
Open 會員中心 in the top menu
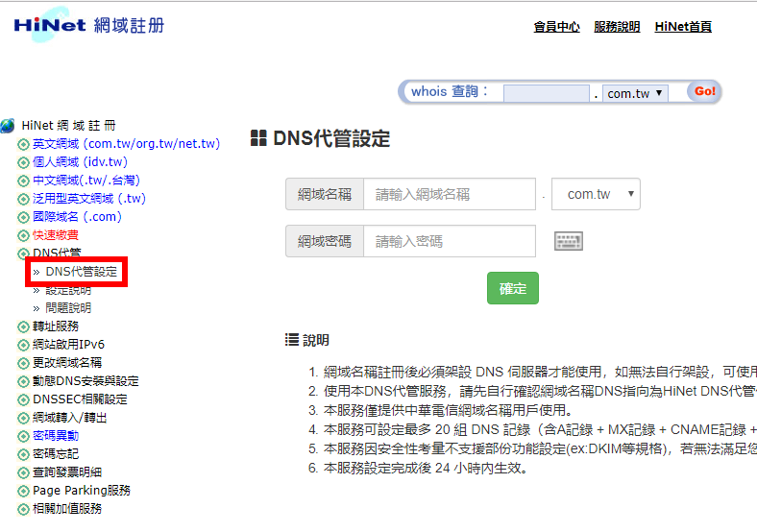coord(556,27)
